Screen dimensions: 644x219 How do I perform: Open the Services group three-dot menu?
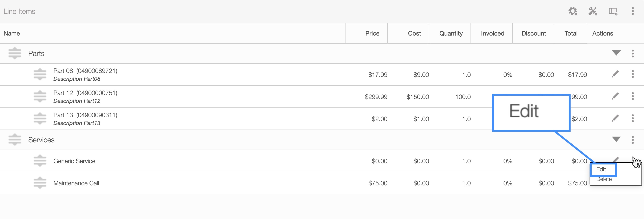click(x=633, y=140)
